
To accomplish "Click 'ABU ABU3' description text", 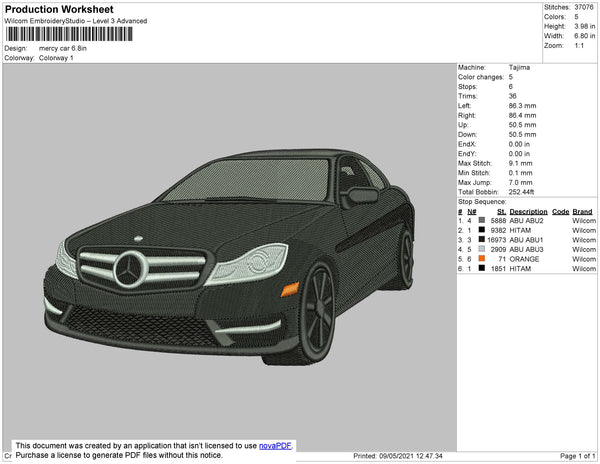I will [x=527, y=249].
